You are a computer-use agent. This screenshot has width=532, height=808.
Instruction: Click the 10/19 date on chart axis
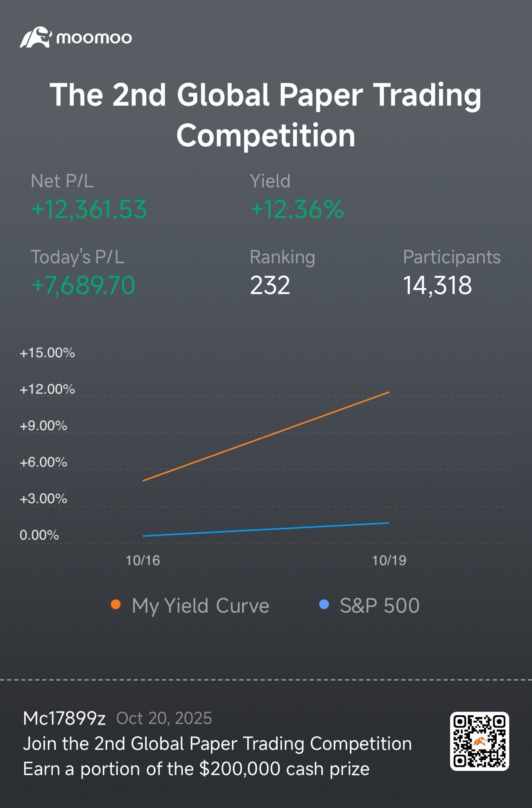(389, 560)
